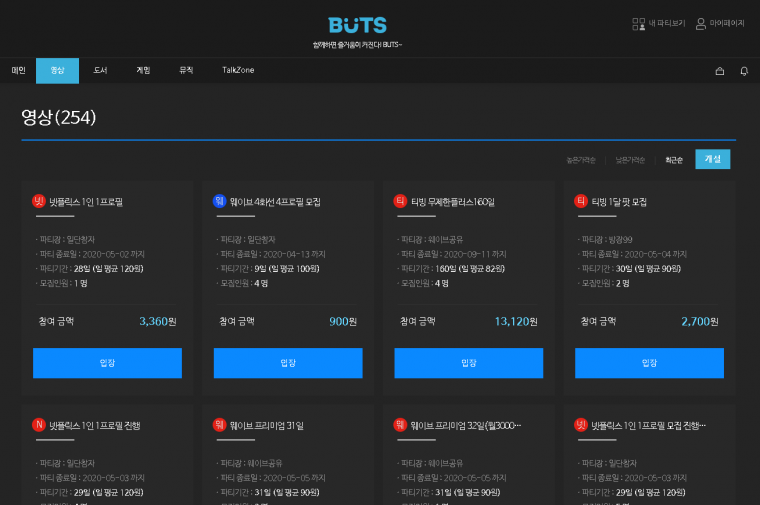Click the red N badge on 넷플릭스 1인 1프로필 진행

click(x=39, y=425)
